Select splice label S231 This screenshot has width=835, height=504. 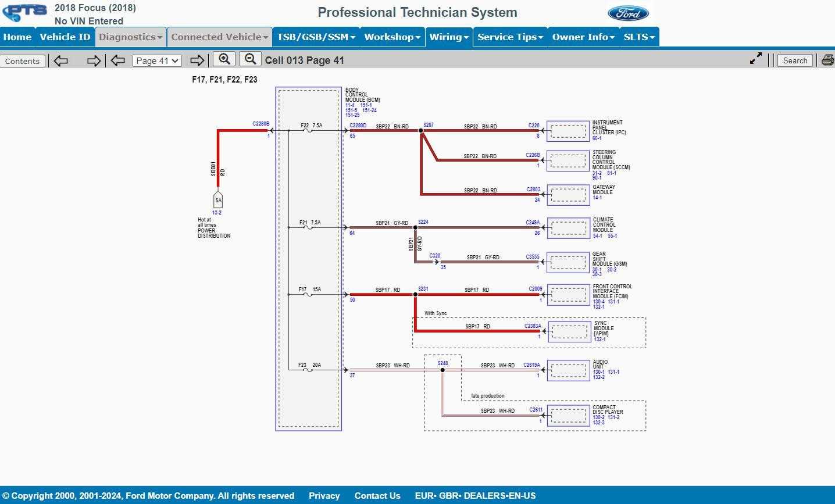click(x=423, y=289)
